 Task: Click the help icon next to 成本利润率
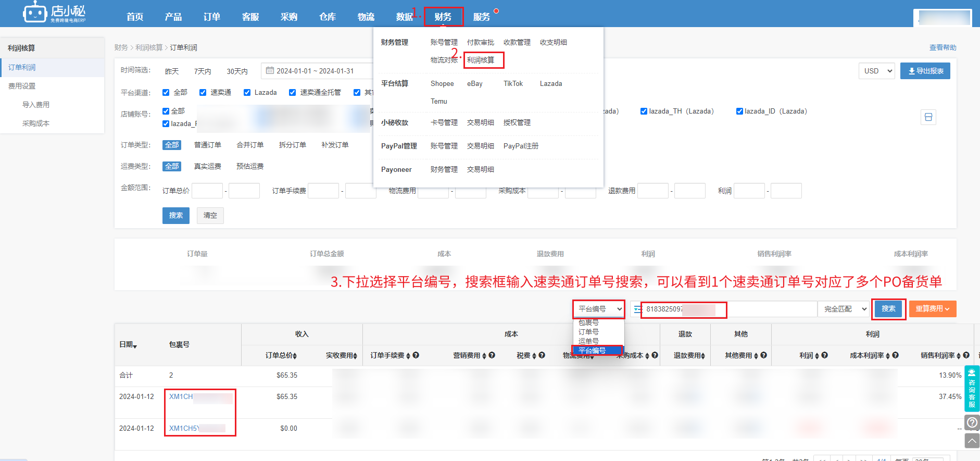pos(895,355)
